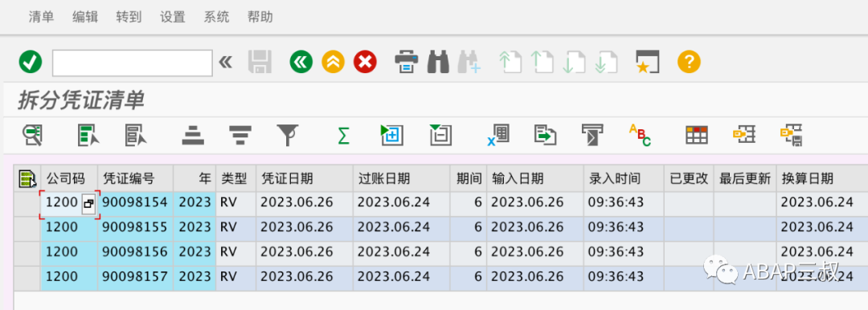Click the inverted pyramid descending order icon
The width and height of the screenshot is (868, 310).
point(240,135)
